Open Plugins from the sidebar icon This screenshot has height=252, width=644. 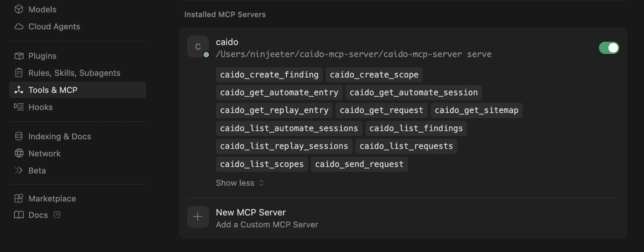click(x=19, y=56)
